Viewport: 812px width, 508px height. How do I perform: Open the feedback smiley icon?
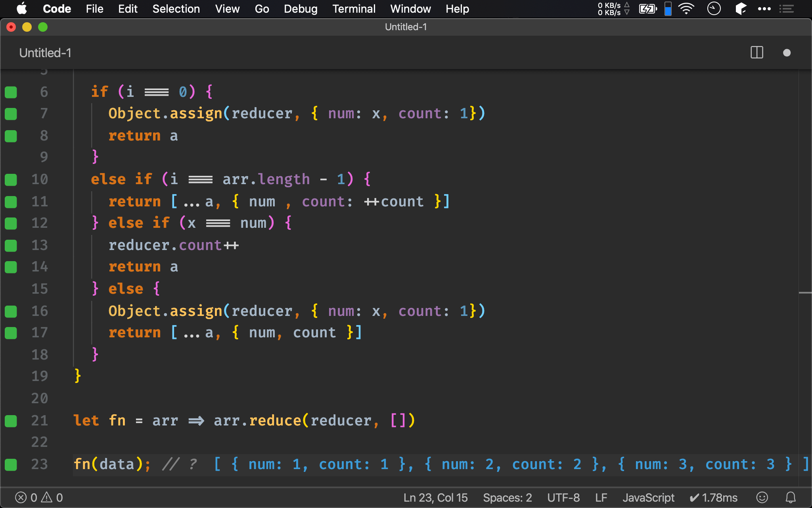coord(762,498)
